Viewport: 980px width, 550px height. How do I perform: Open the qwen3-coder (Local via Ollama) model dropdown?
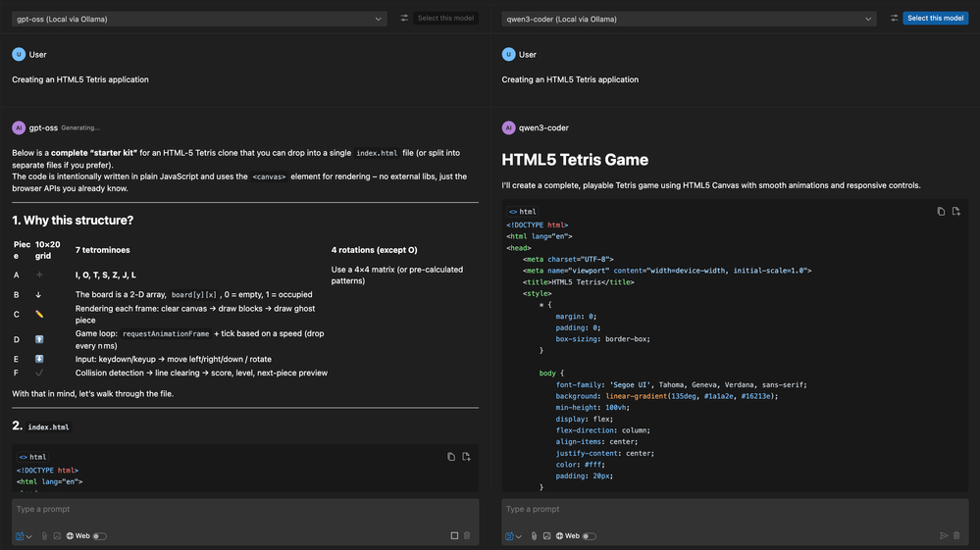pyautogui.click(x=689, y=19)
